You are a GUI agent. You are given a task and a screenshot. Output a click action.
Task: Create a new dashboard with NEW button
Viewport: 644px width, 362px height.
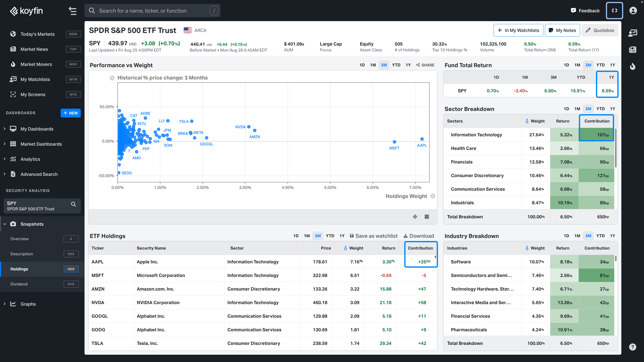pos(71,113)
